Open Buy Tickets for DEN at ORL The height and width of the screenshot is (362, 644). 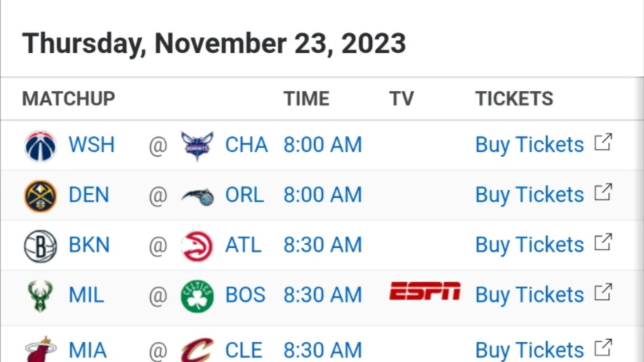(530, 195)
